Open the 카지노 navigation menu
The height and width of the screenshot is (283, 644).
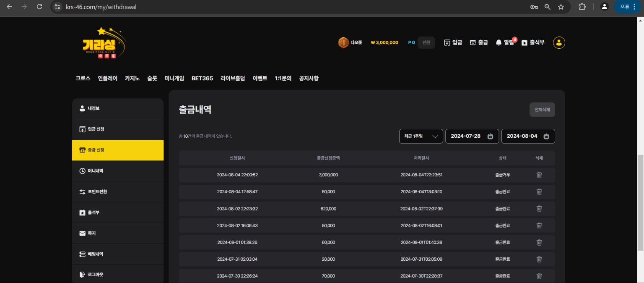[x=132, y=79]
